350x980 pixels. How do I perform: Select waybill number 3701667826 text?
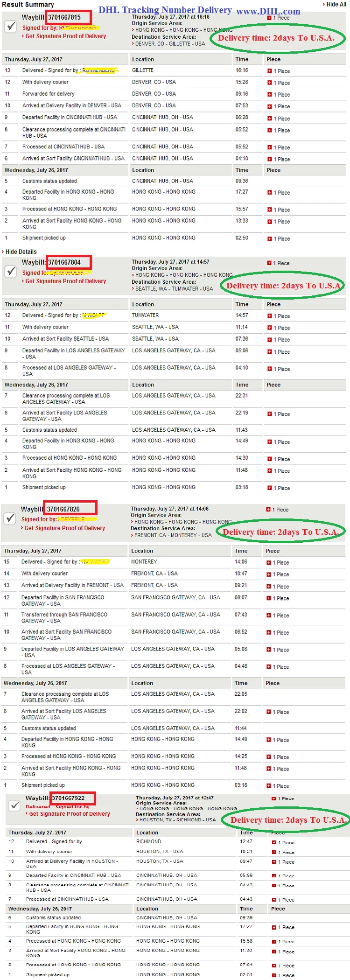point(63,509)
